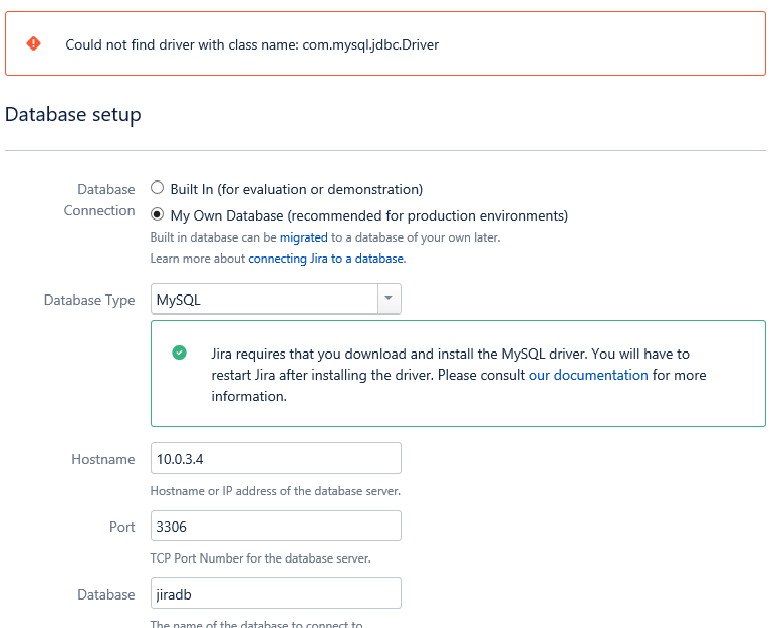Select My Own Database option
Screen dimensions: 775x628
[157, 214]
